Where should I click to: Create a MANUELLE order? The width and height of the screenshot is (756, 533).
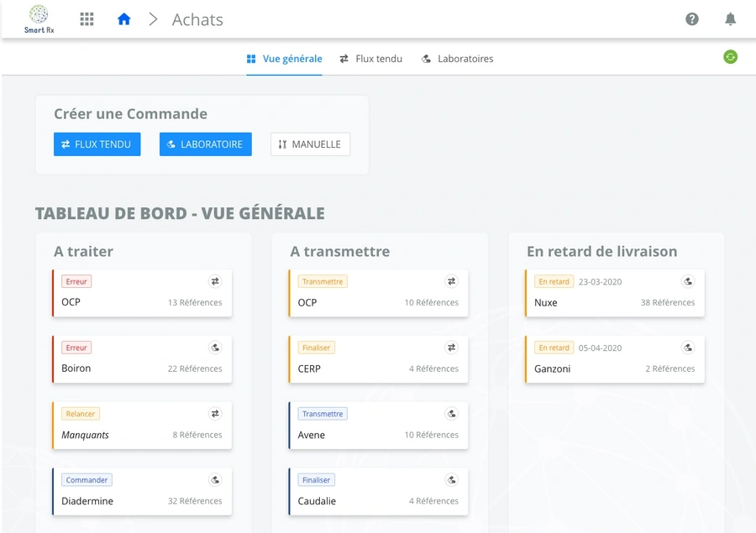coord(310,144)
